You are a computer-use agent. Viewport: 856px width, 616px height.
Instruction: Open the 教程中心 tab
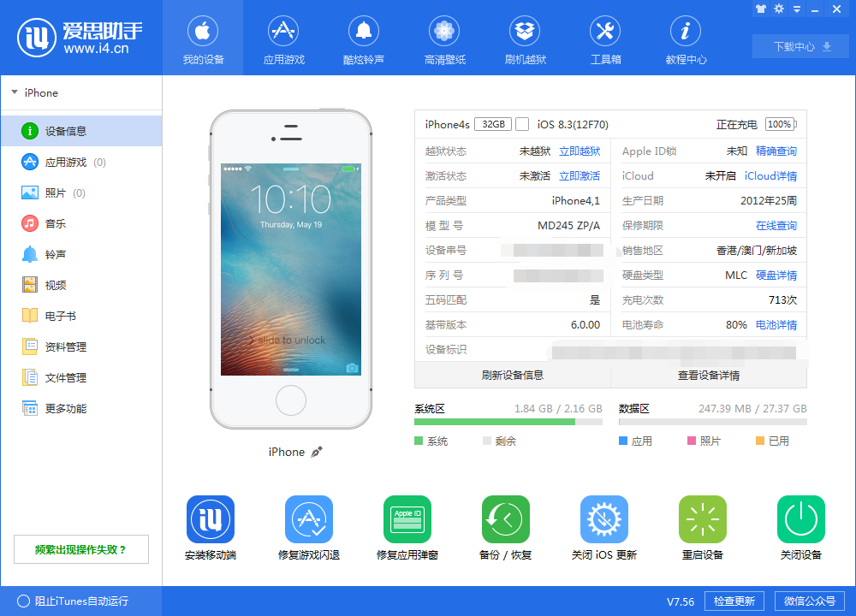(x=686, y=39)
